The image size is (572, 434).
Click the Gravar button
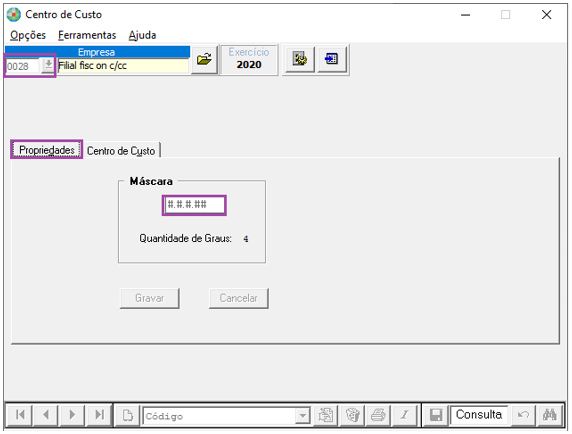tap(150, 298)
